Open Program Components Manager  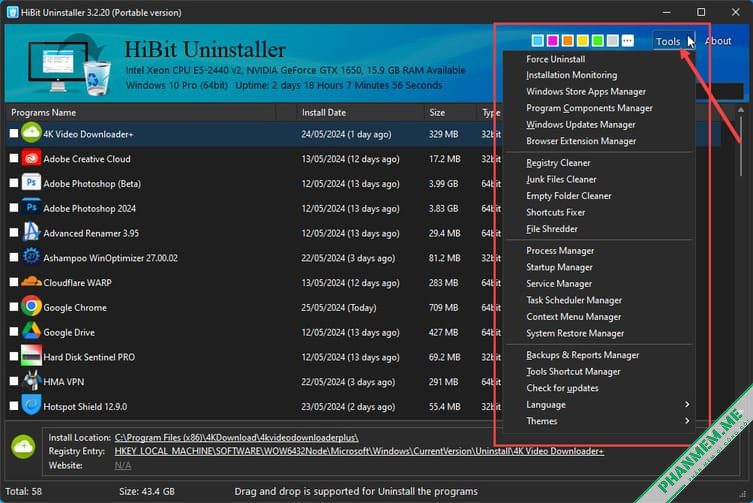coord(599,108)
